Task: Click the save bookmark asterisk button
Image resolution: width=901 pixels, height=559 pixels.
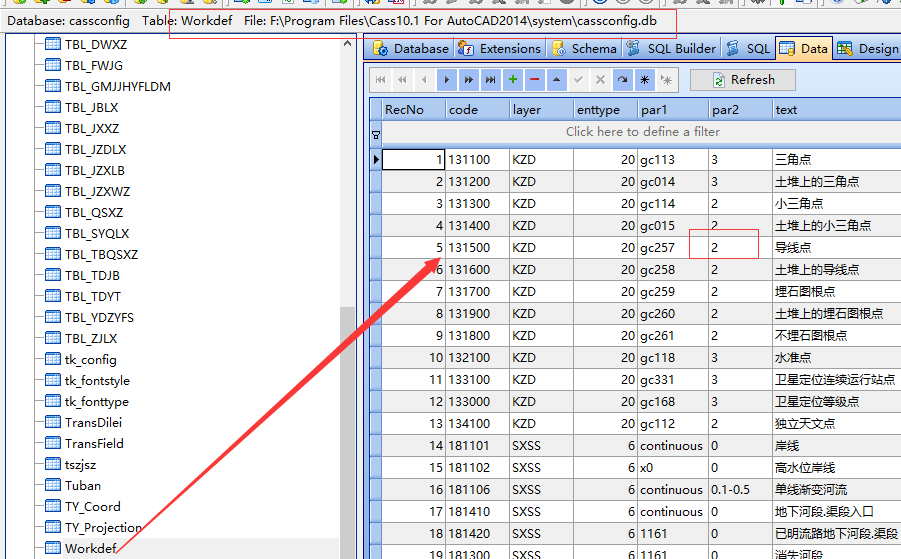Action: (645, 80)
